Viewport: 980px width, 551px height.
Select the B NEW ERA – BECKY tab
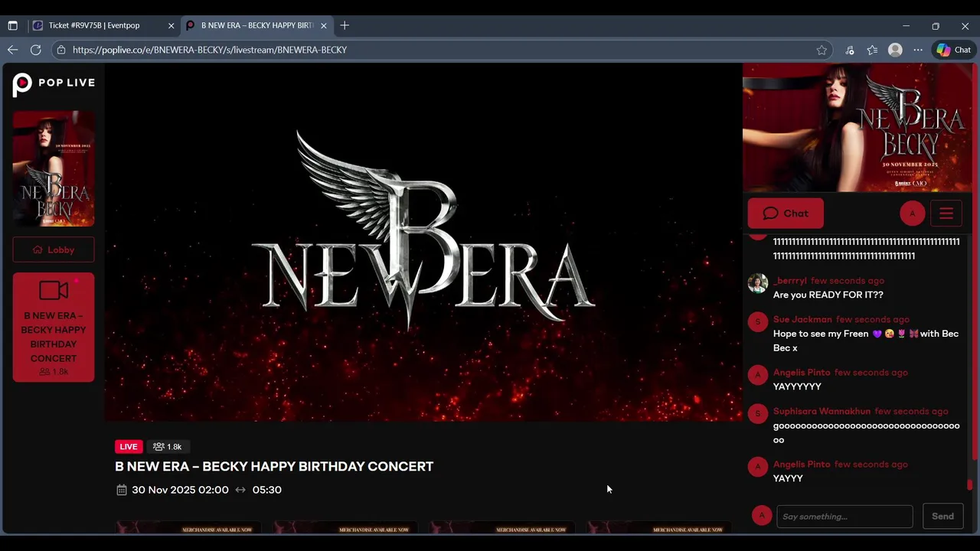click(x=256, y=25)
